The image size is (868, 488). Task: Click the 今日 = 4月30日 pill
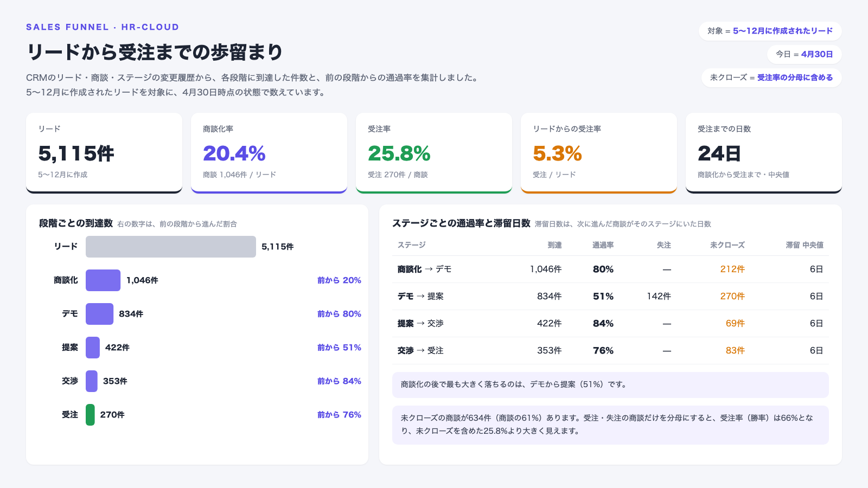point(805,54)
